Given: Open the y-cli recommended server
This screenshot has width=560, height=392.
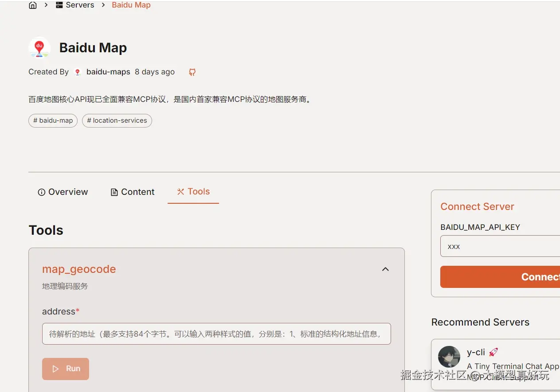Looking at the screenshot, I should tap(496, 365).
